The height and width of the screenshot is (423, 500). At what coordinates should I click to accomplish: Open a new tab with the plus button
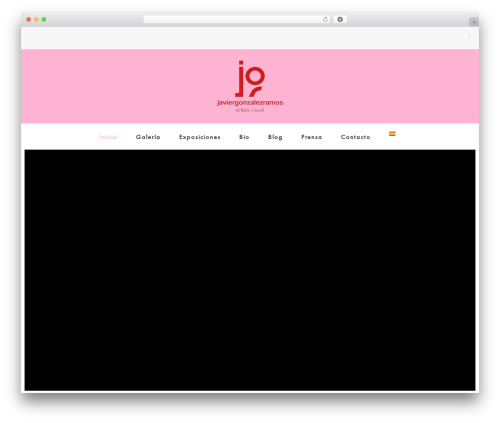click(474, 22)
